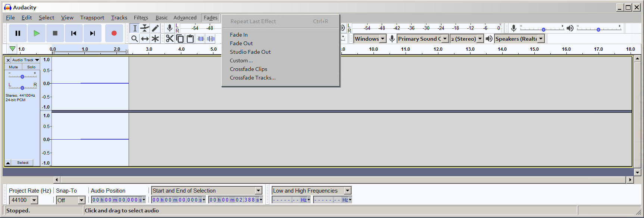The image size is (644, 218).
Task: Open the Project Rate dropdown
Action: tap(34, 200)
